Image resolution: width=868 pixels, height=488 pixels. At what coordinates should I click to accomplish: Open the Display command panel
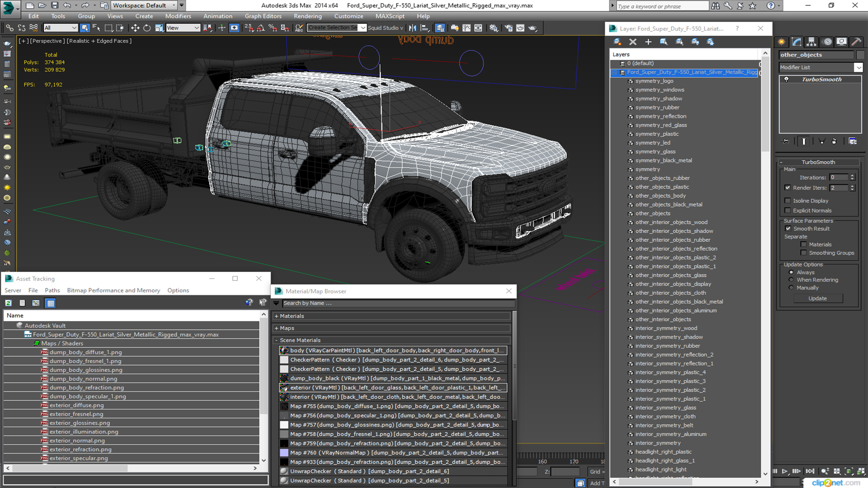pos(842,42)
